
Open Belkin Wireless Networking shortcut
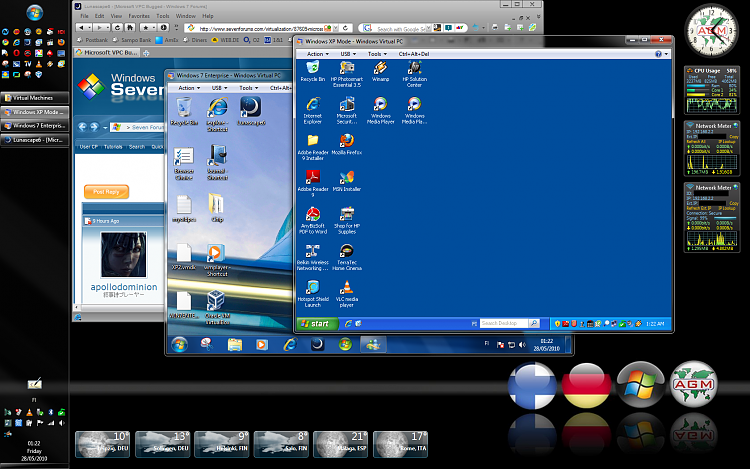tap(312, 257)
